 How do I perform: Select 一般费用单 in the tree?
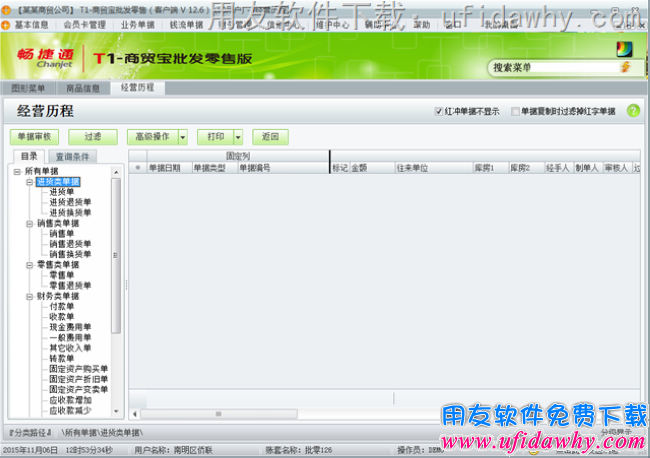(70, 338)
